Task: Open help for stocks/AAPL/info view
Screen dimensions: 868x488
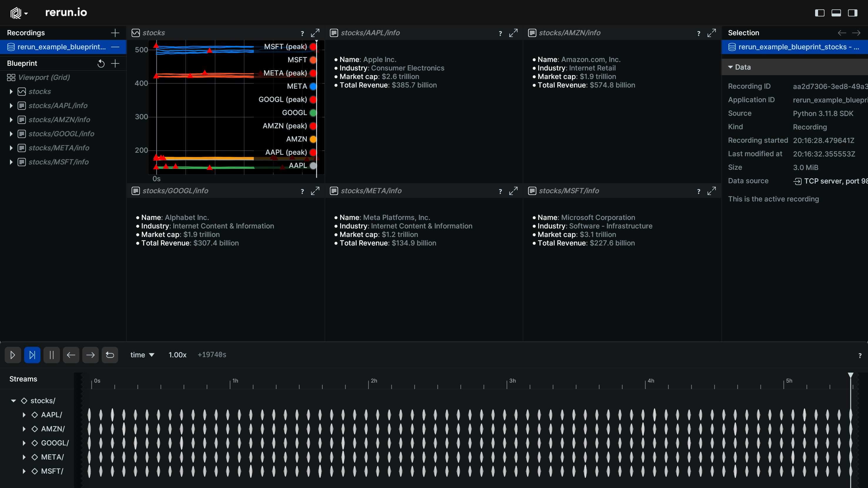Action: point(500,33)
